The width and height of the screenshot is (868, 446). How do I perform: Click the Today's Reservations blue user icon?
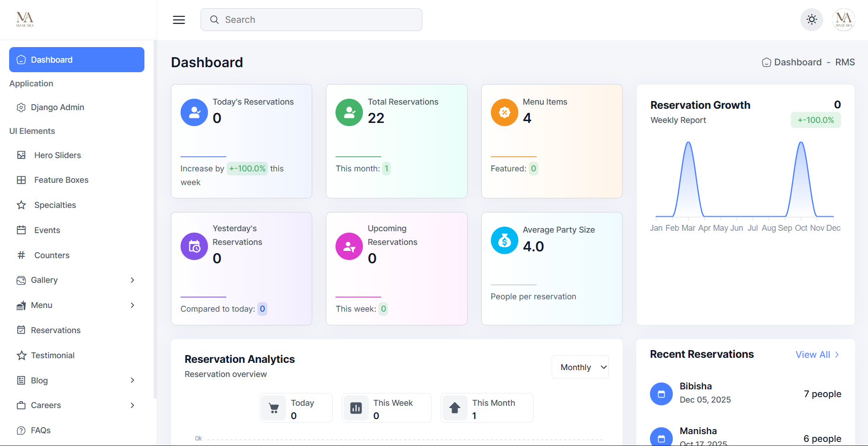click(194, 112)
